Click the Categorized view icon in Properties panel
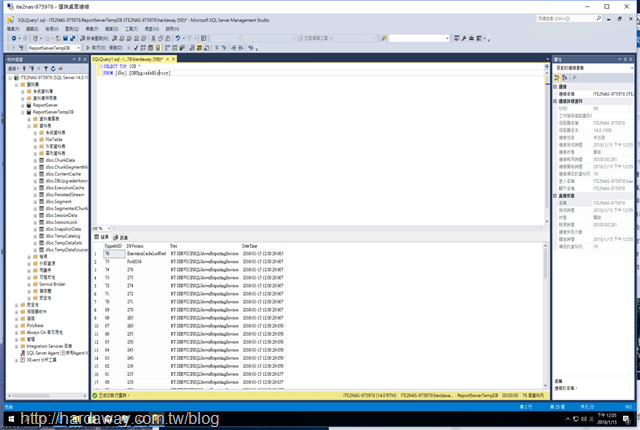 click(x=557, y=78)
